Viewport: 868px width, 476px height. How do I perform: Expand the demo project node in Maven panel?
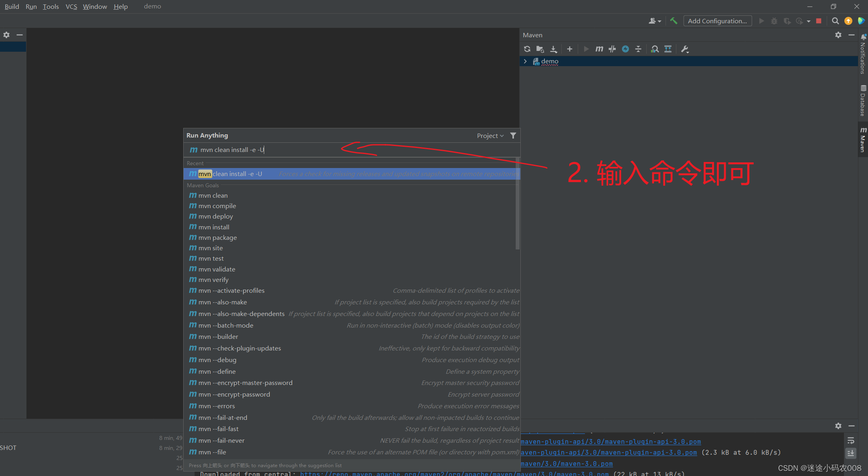pyautogui.click(x=525, y=61)
